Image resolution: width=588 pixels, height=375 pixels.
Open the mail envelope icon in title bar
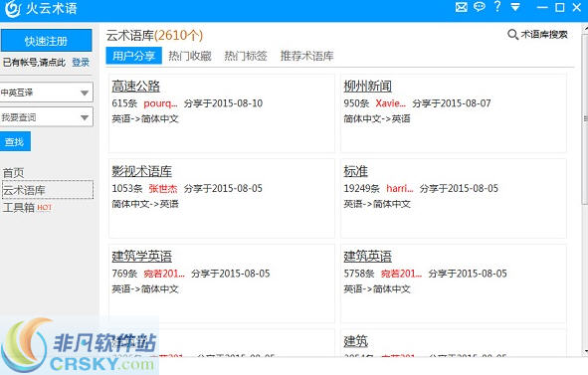pyautogui.click(x=462, y=7)
